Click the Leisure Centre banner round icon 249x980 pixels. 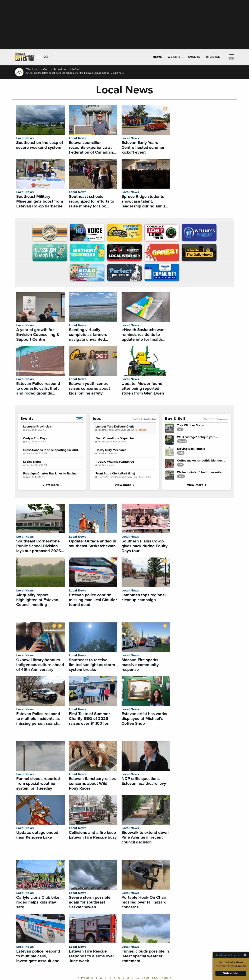pos(19,72)
